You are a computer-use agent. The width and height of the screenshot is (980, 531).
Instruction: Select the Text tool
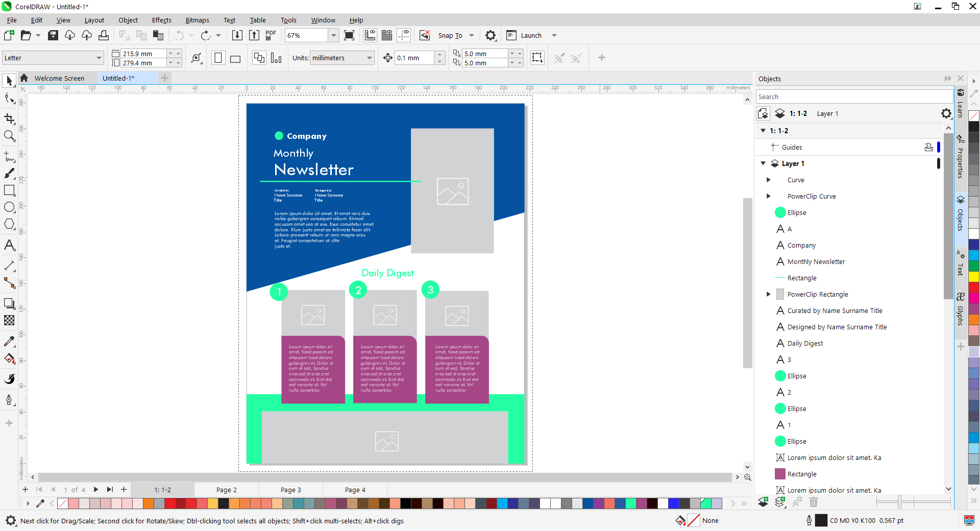[9, 245]
